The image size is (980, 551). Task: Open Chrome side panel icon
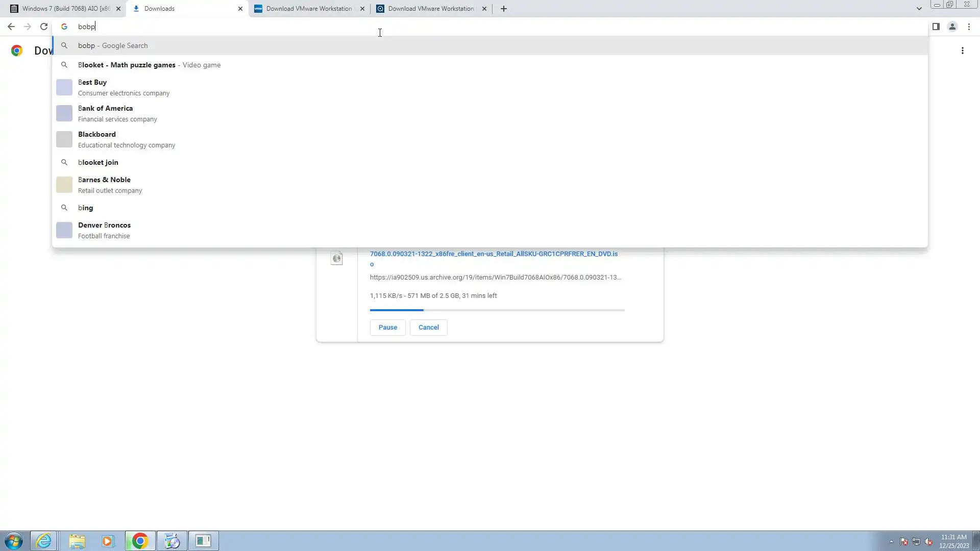[x=936, y=27]
